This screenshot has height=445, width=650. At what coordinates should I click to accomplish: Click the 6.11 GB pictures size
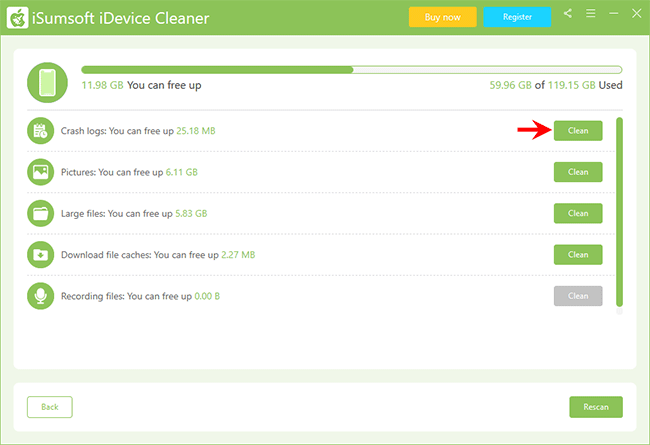point(182,172)
